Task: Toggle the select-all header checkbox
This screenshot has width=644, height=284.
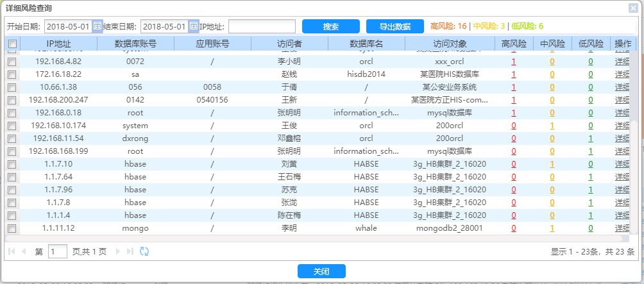Action: (x=12, y=44)
